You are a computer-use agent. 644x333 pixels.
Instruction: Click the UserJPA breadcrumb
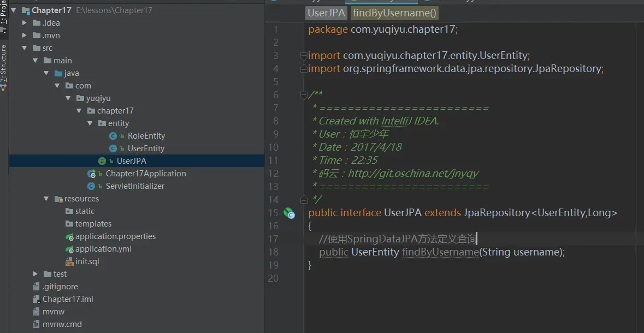click(326, 13)
